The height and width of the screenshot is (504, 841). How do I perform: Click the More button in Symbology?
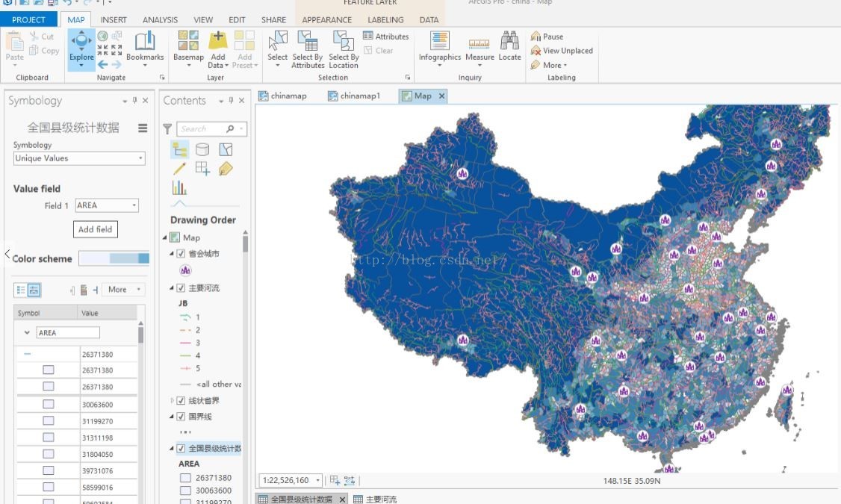coord(124,290)
